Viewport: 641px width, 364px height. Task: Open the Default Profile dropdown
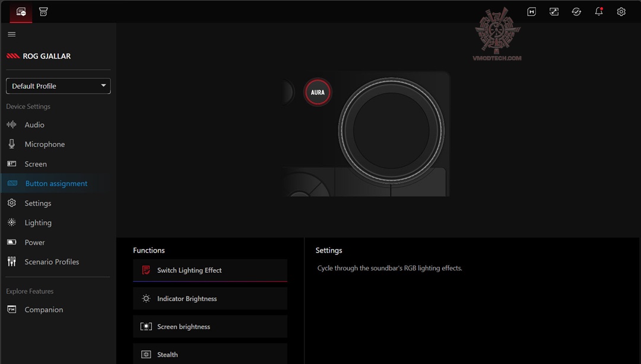(58, 86)
